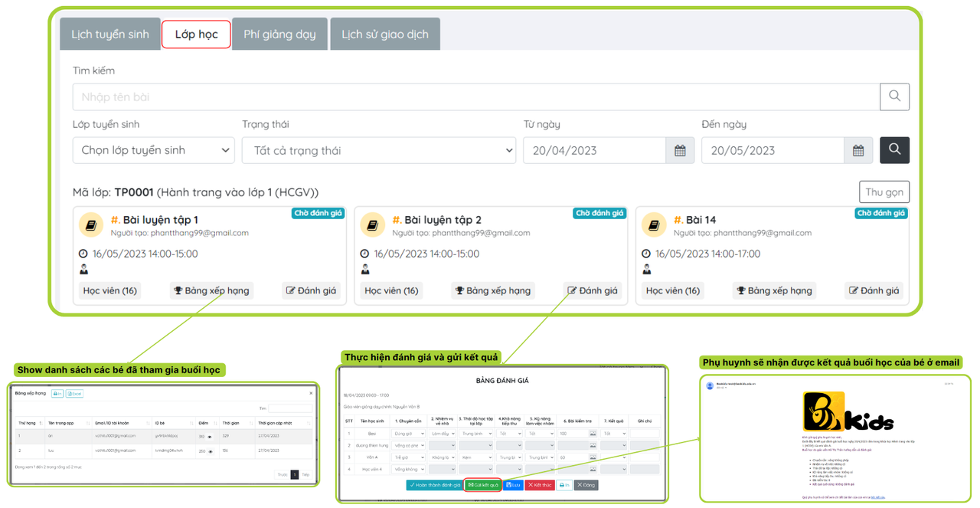This screenshot has height=508, width=980.
Task: Click the red Kết thúc button
Action: coord(540,485)
